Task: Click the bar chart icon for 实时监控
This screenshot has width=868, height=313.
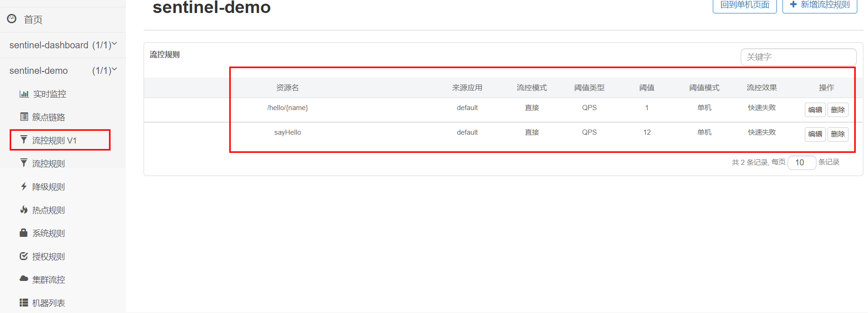Action: click(24, 94)
